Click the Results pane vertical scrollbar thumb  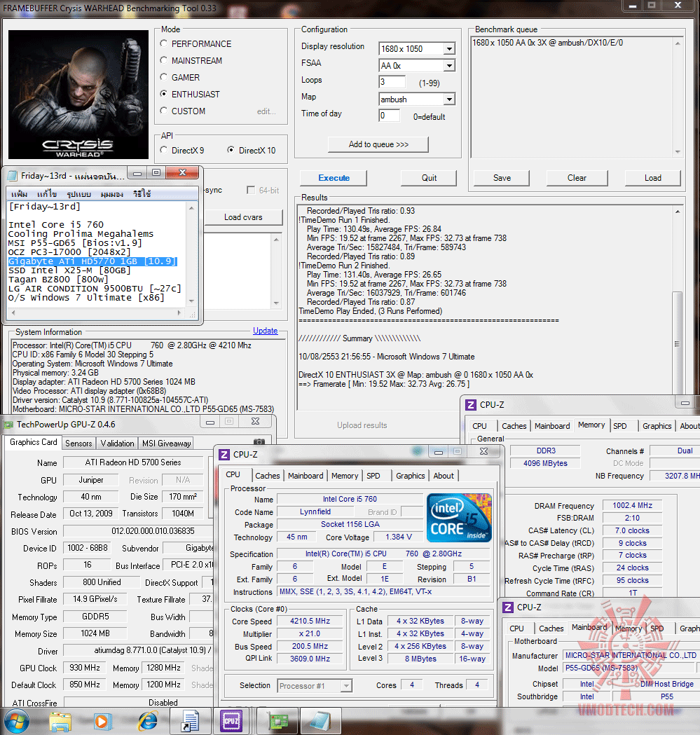click(677, 345)
